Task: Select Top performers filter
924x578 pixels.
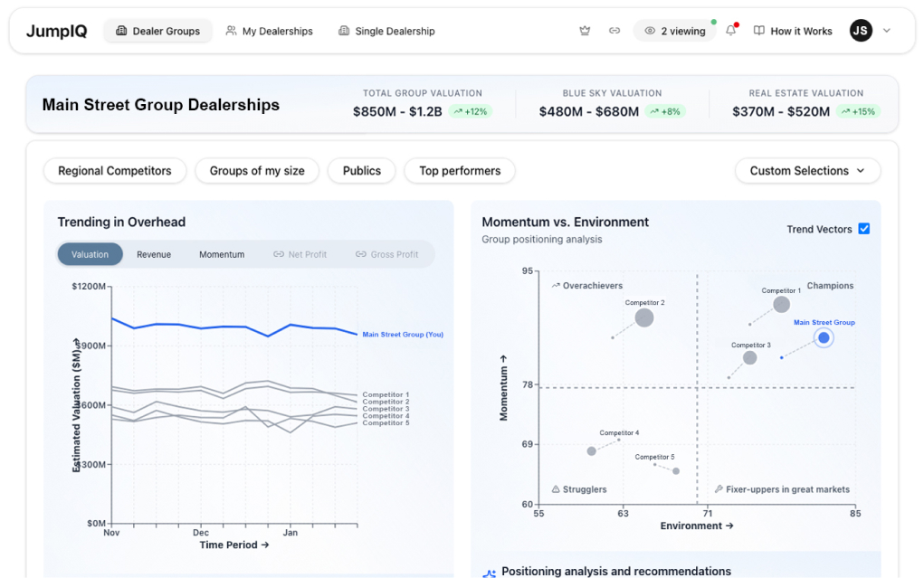Action: click(460, 171)
